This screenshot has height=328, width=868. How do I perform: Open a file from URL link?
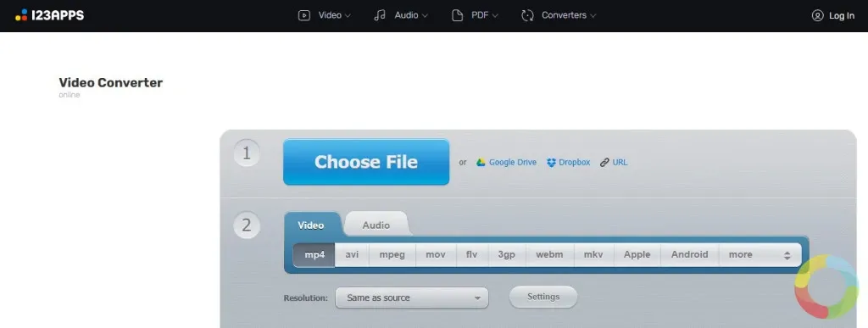pyautogui.click(x=620, y=162)
